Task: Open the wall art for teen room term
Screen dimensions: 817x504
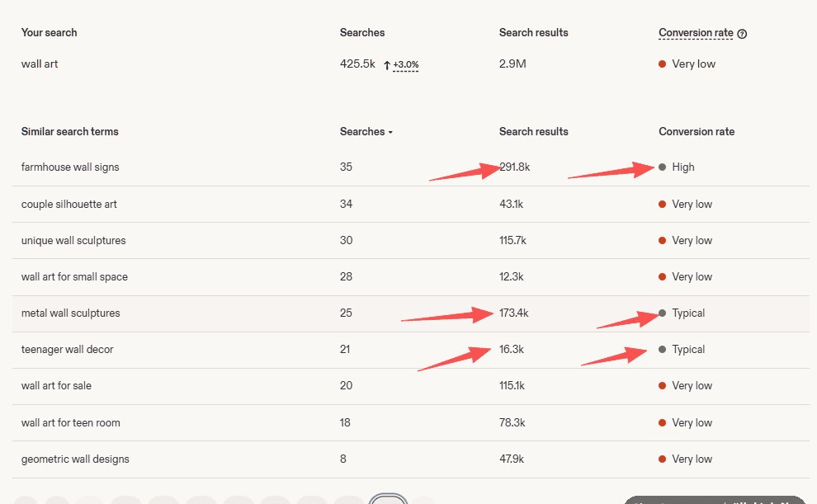Action: click(71, 423)
